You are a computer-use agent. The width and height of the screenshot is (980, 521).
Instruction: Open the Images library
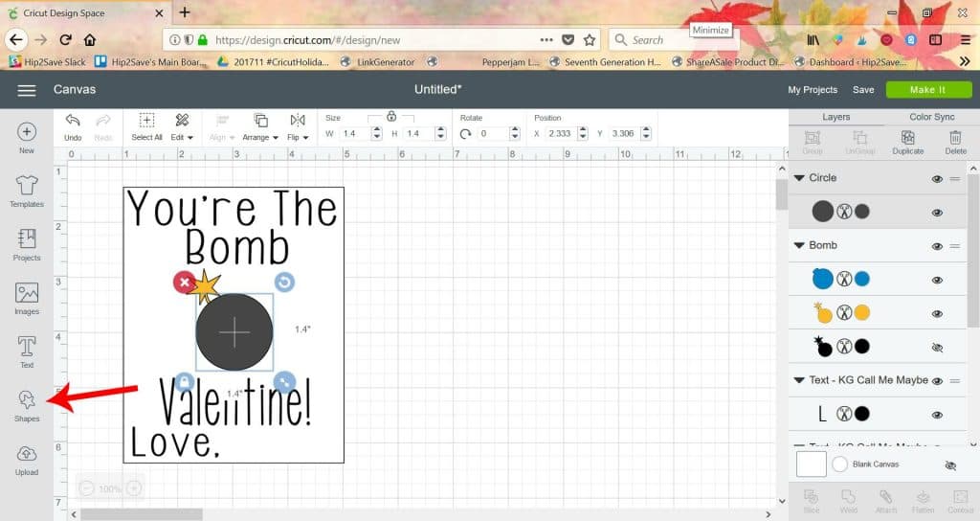26,299
